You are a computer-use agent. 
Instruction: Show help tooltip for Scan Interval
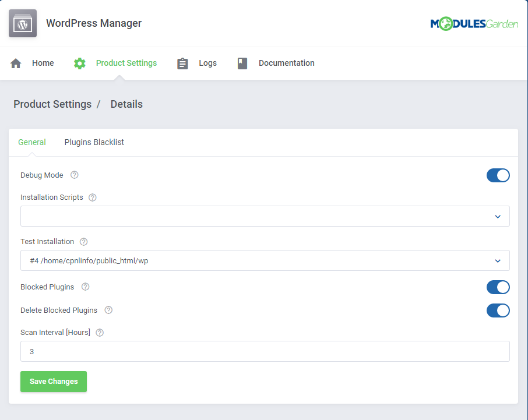100,333
